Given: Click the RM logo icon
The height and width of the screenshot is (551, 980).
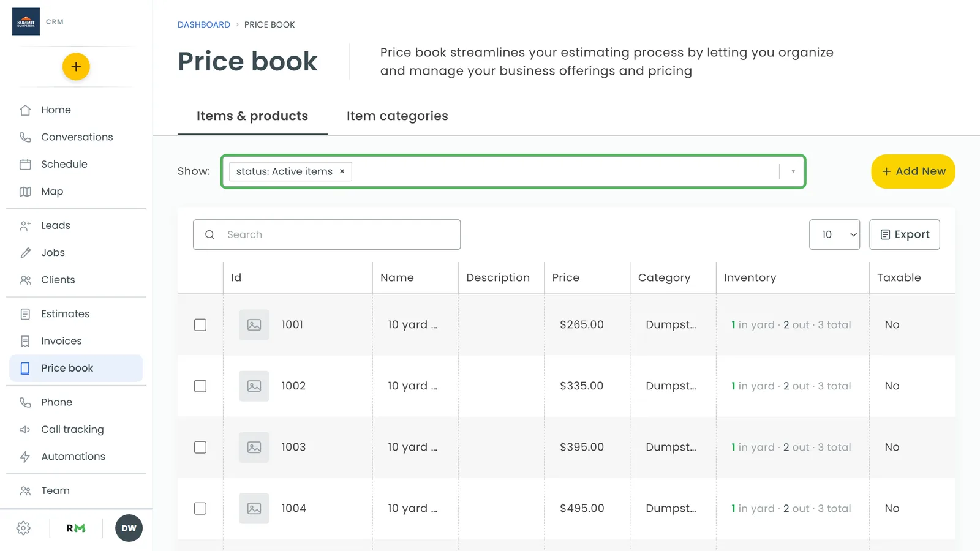Looking at the screenshot, I should click(76, 528).
